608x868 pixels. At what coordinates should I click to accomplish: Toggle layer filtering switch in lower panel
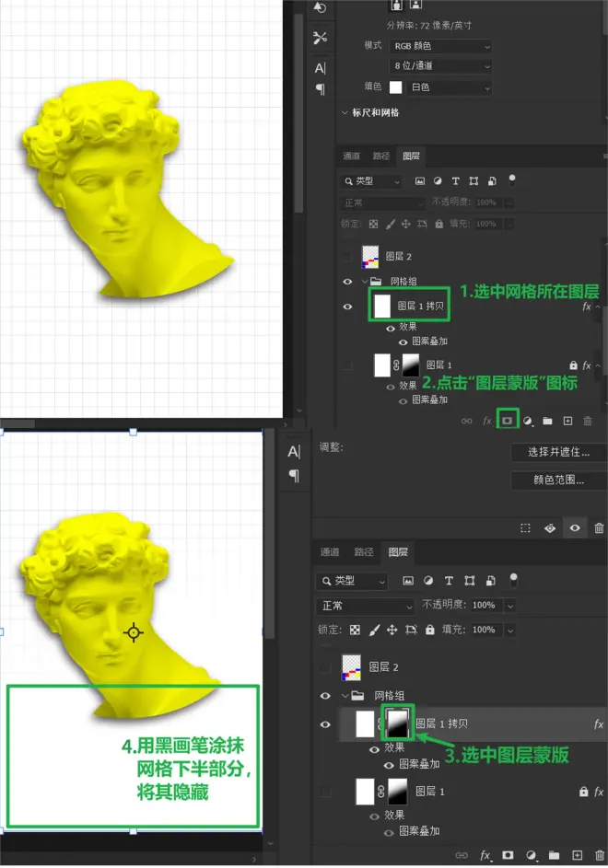click(x=514, y=580)
